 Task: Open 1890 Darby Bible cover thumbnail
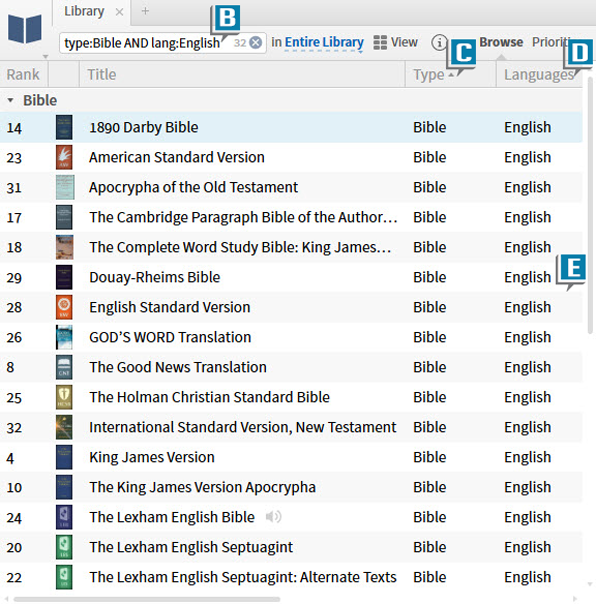64,127
